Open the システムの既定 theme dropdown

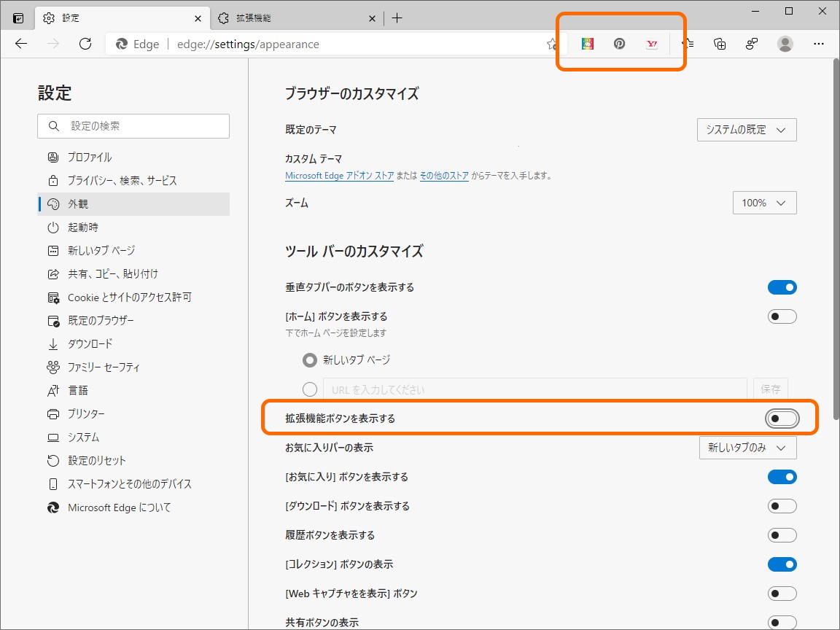click(746, 129)
